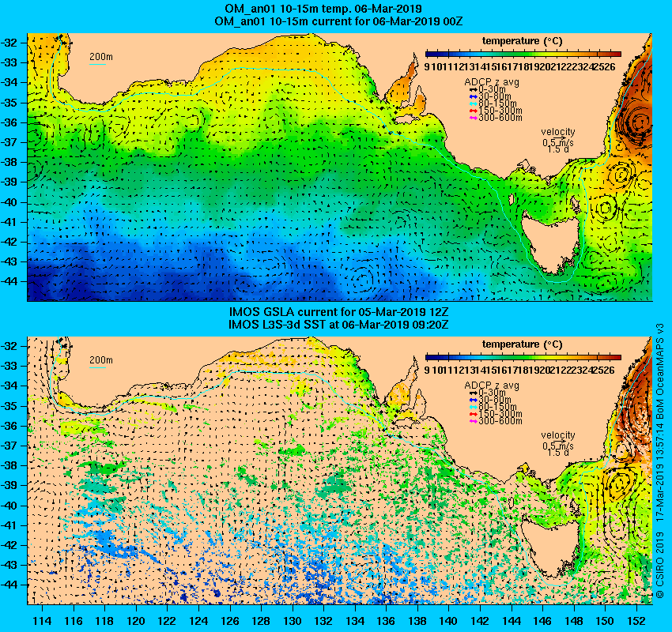This screenshot has height=632, width=672.
Task: Click latitude label -41 of the IMOS panel
Action: point(9,525)
